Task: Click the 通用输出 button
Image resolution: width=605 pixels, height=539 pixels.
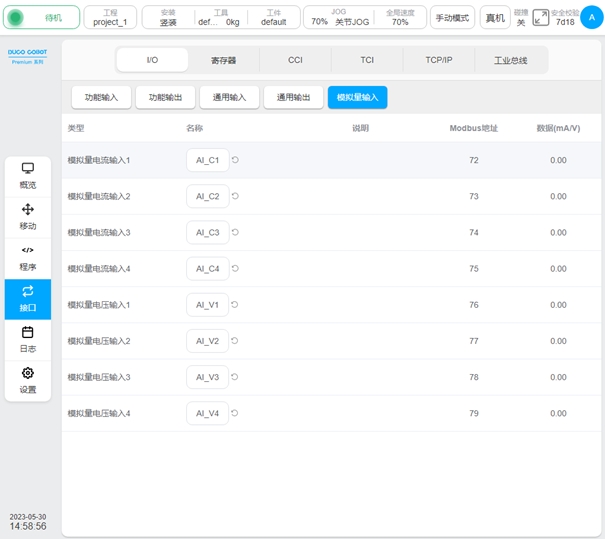Action: pos(294,97)
